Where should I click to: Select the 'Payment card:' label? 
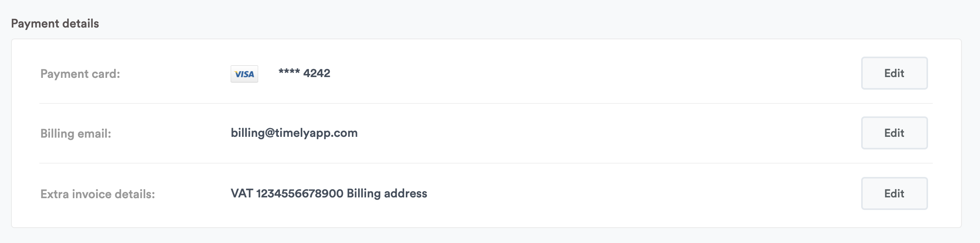click(80, 74)
